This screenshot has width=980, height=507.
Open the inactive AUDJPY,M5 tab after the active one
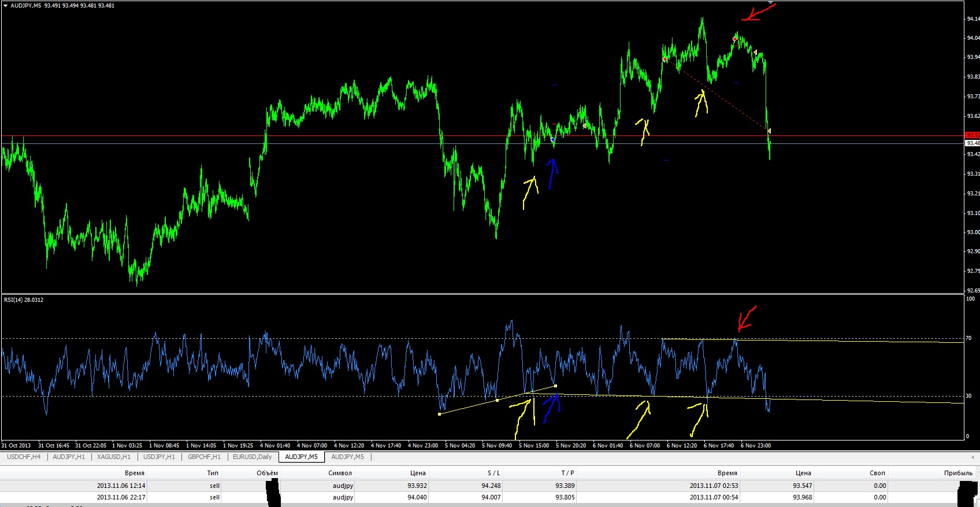[x=348, y=457]
